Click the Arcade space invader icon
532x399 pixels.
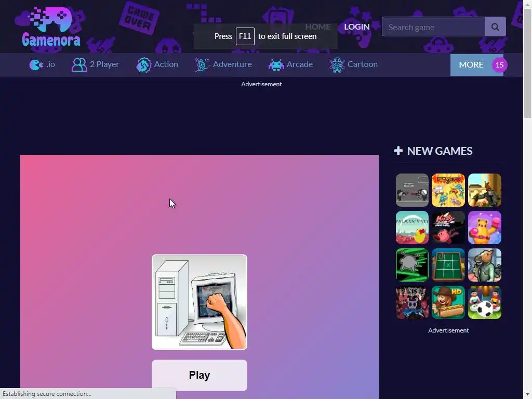point(276,64)
